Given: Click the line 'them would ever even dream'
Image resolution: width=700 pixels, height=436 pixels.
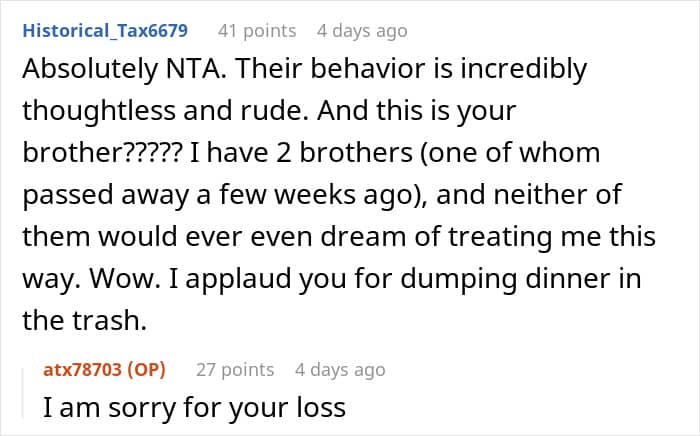Looking at the screenshot, I should click(339, 237).
